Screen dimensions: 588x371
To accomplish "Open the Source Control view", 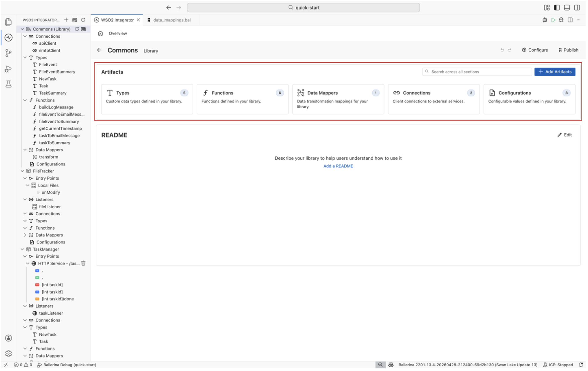I will pyautogui.click(x=8, y=53).
